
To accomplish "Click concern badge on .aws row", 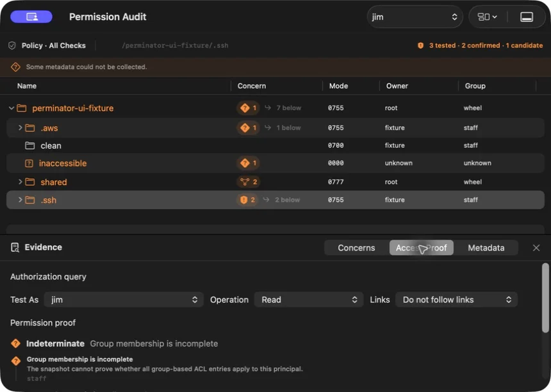I will (248, 127).
